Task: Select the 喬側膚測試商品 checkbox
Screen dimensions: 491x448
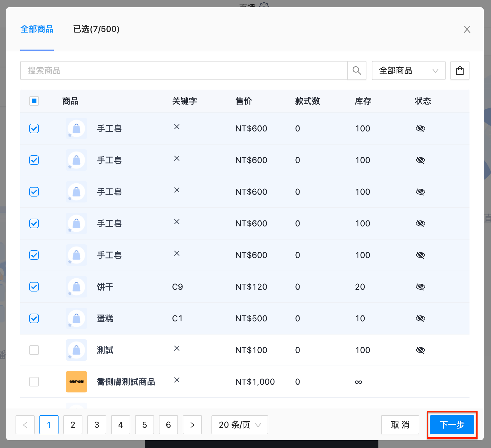Action: [34, 382]
